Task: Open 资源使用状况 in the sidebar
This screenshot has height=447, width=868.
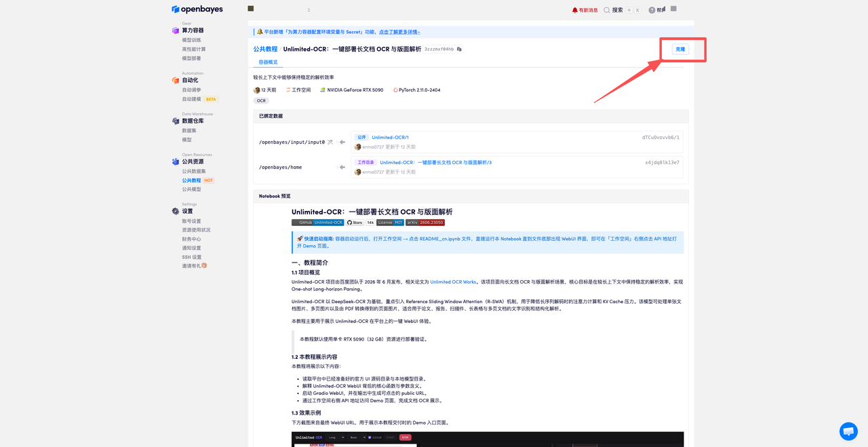Action: coord(196,230)
